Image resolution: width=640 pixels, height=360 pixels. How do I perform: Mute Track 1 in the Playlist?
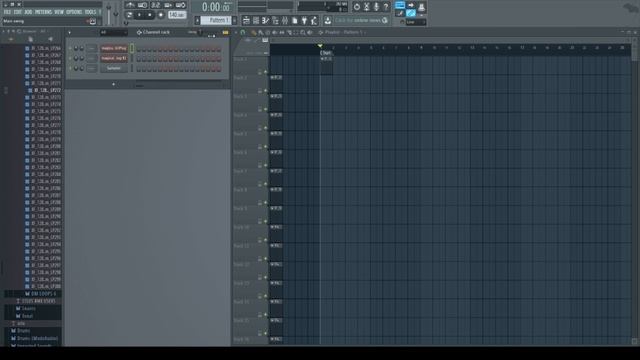click(x=265, y=72)
